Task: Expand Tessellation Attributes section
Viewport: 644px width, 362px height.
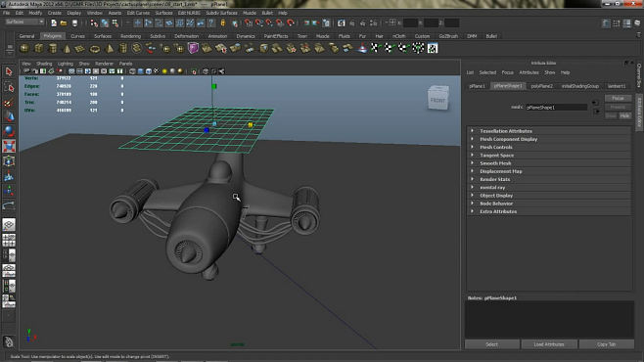Action: (x=549, y=131)
